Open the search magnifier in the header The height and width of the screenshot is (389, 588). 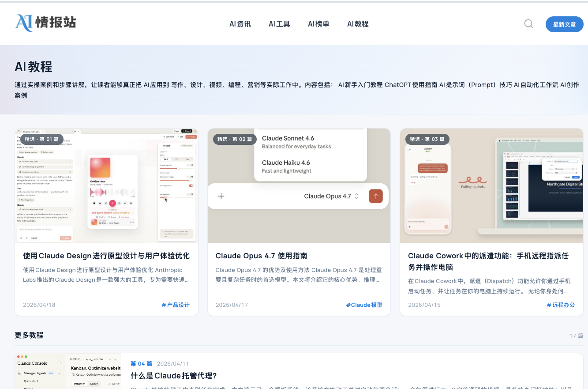tap(528, 23)
